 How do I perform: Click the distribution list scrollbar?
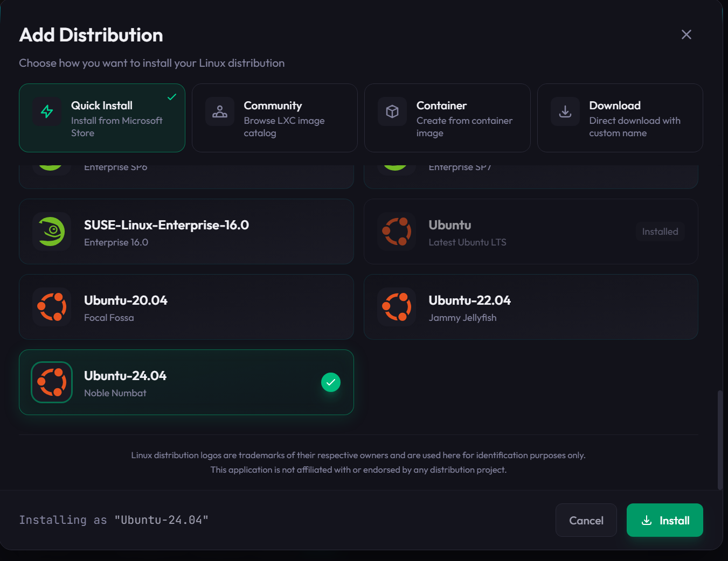click(720, 439)
